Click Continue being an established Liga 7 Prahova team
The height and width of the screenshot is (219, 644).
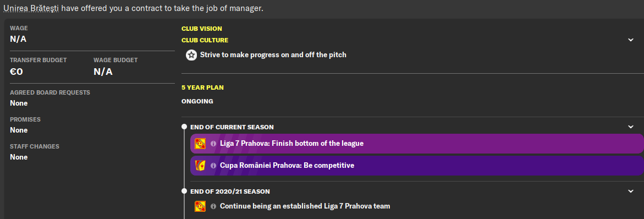[305, 206]
